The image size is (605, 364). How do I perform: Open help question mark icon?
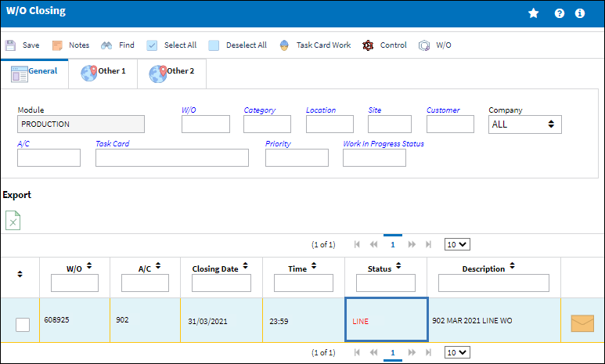559,13
